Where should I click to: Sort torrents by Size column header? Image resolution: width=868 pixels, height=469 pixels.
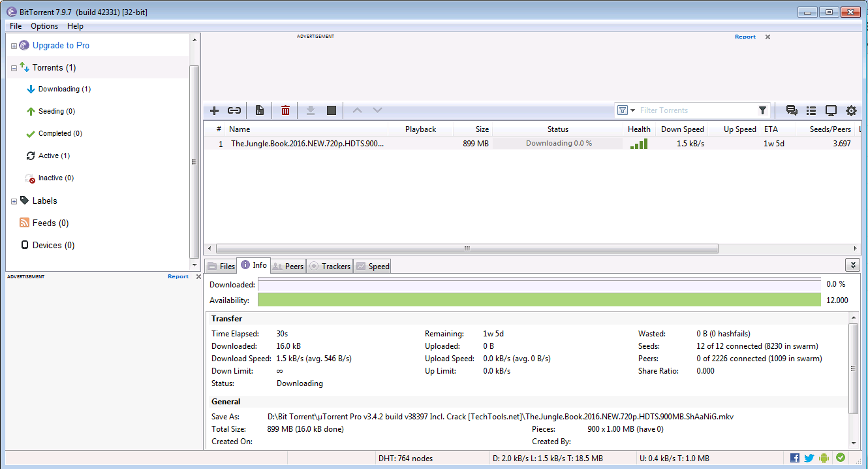pos(473,129)
